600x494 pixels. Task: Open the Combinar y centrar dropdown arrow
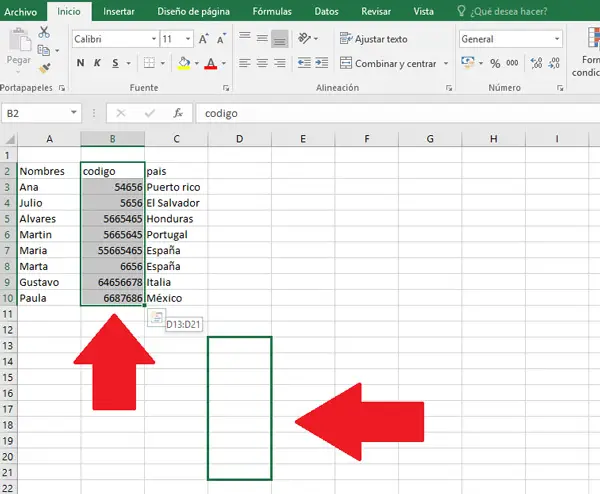446,64
